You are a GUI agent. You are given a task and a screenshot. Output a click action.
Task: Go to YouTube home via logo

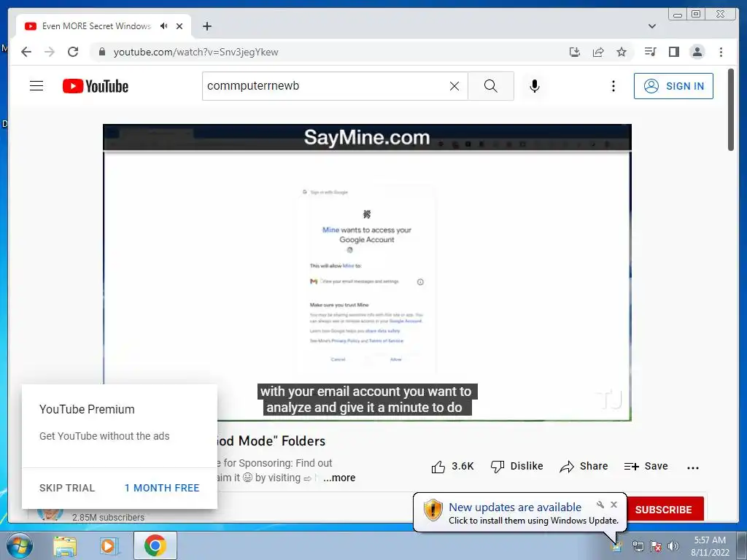click(96, 86)
